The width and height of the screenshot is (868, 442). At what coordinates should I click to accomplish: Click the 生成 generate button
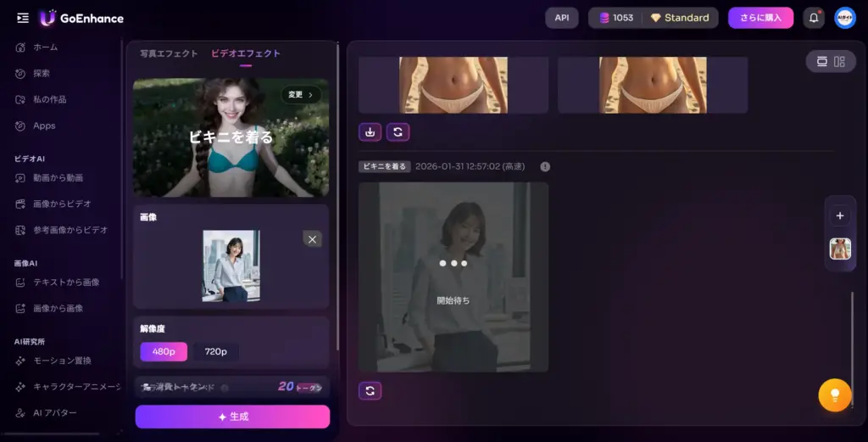coord(232,417)
